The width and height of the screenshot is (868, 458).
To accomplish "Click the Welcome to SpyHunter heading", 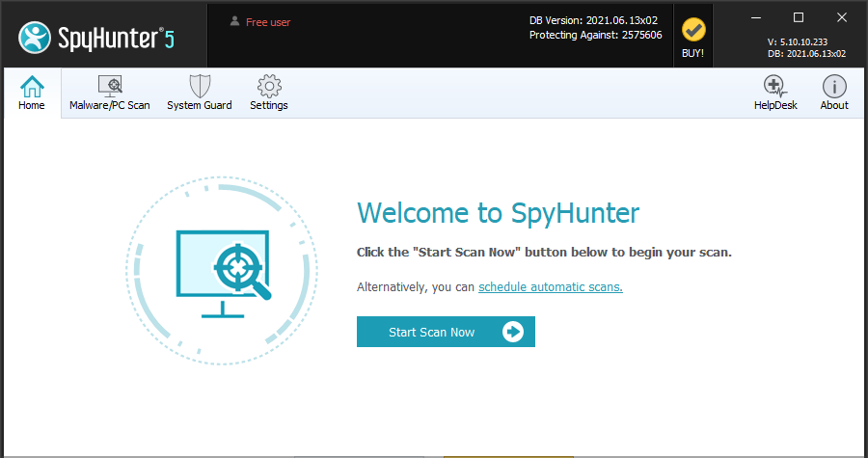I will pos(499,213).
